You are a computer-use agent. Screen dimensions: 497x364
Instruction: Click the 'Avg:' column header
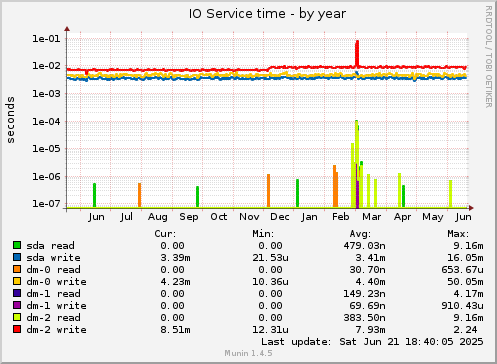[360, 234]
